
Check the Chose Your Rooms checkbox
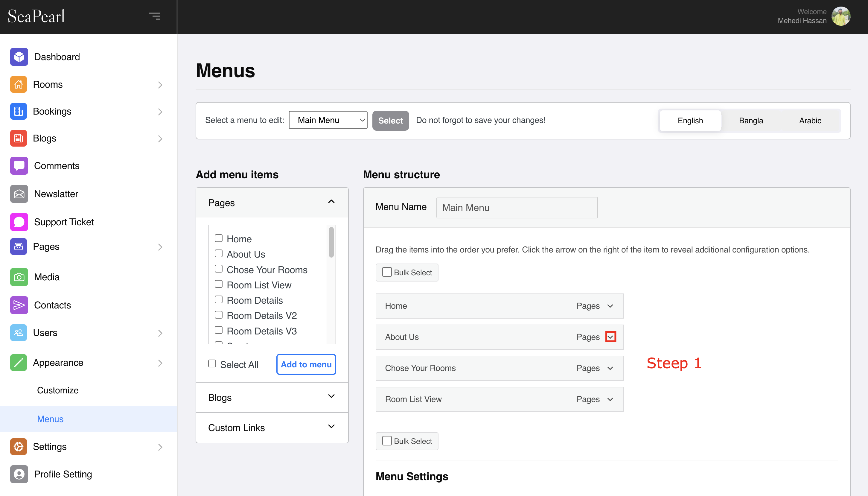pyautogui.click(x=219, y=269)
